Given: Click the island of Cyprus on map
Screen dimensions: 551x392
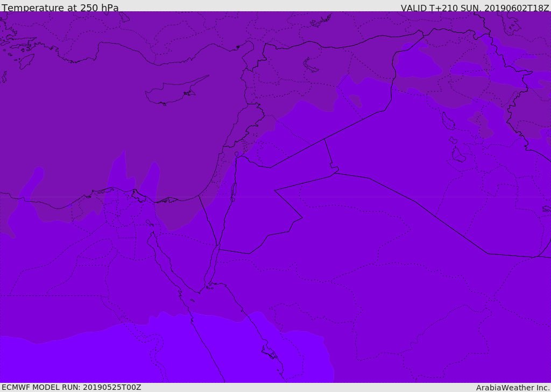Looking at the screenshot, I should (176, 91).
